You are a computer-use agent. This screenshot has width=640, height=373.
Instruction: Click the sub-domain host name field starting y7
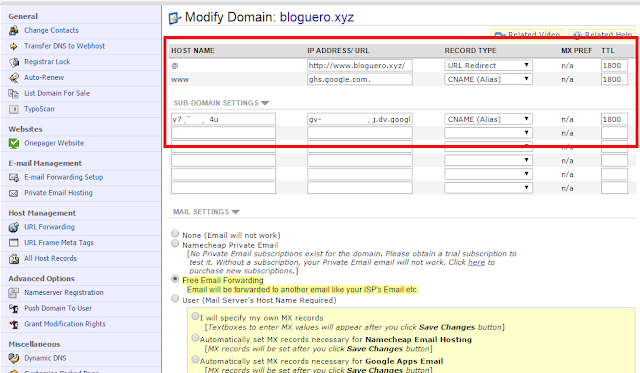(x=223, y=119)
